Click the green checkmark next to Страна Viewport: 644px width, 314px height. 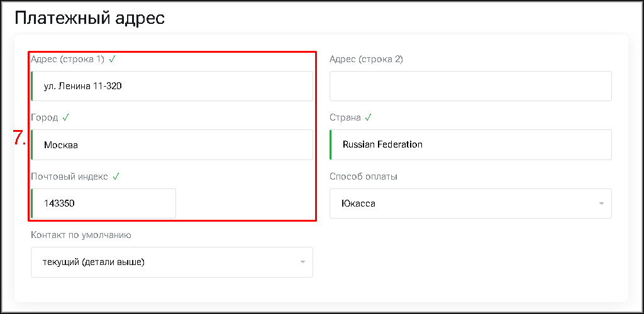point(368,117)
